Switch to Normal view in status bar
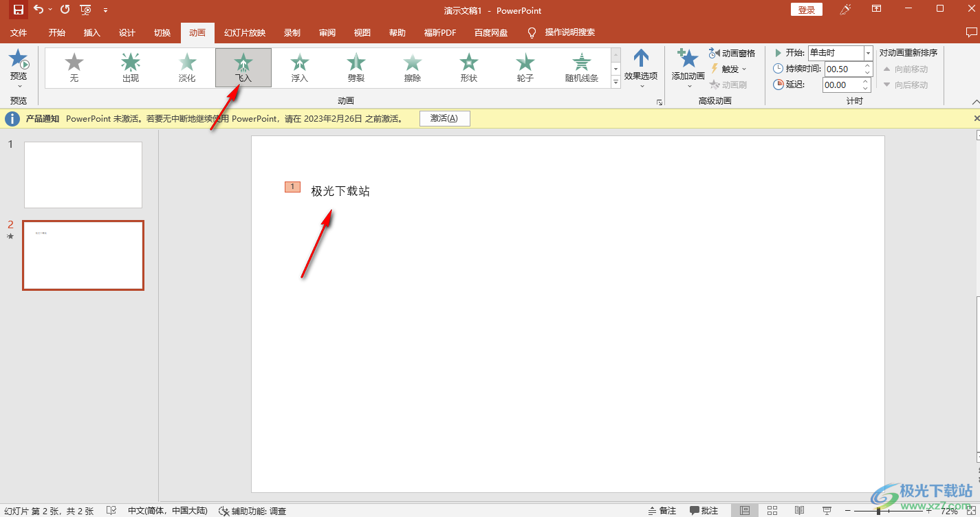 pyautogui.click(x=745, y=511)
